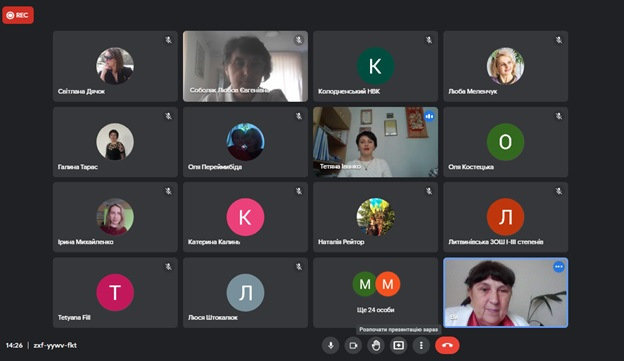The width and height of the screenshot is (624, 361).
Task: Click the muted mic icon on Оля Костецька's tile
Action: [x=559, y=116]
